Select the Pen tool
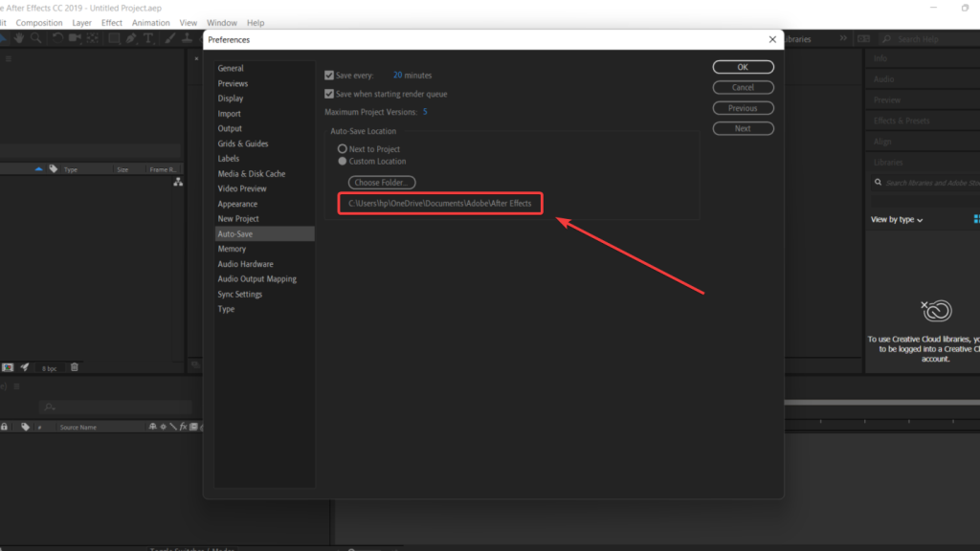The width and height of the screenshot is (980, 551). [x=129, y=38]
